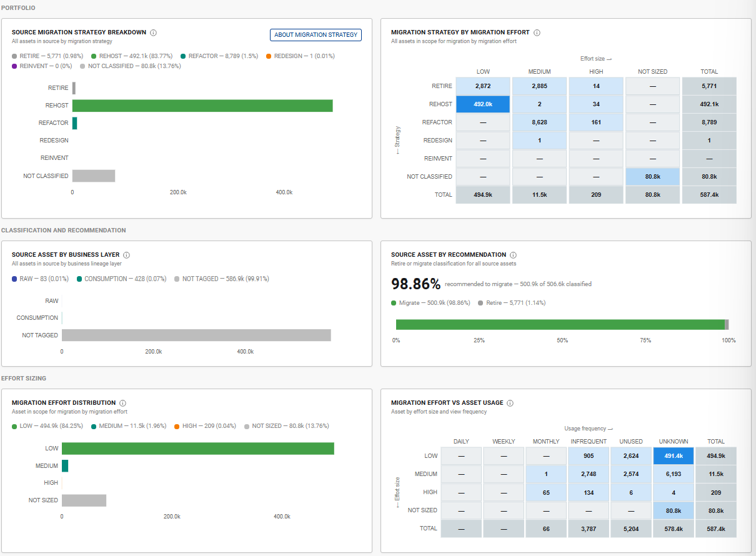Toggle the REINVENT legend entry
This screenshot has height=556, width=756.
(42, 66)
